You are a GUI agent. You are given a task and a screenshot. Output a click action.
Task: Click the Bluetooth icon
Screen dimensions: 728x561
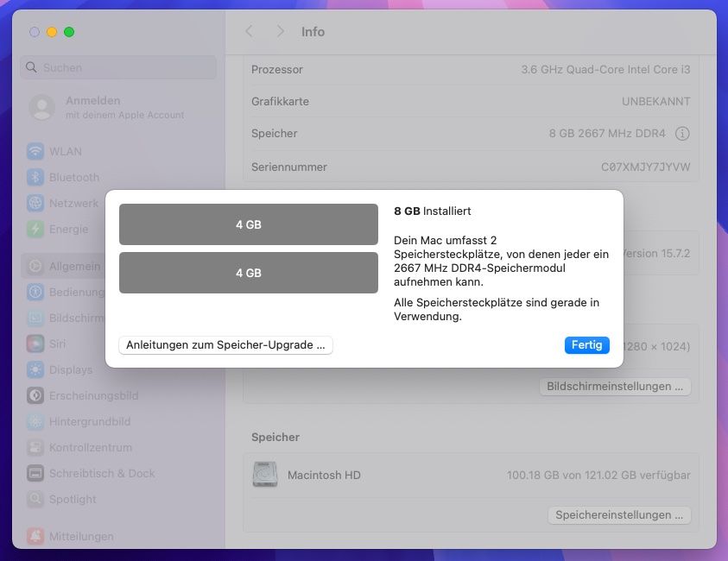tap(35, 177)
